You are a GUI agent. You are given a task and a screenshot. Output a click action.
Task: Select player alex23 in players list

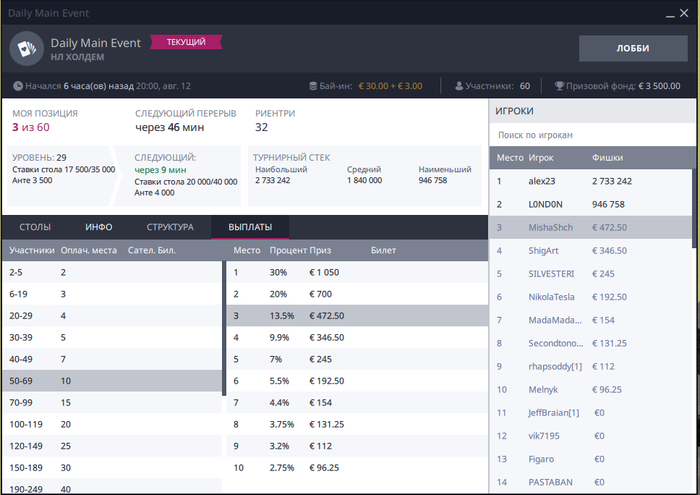(x=591, y=181)
